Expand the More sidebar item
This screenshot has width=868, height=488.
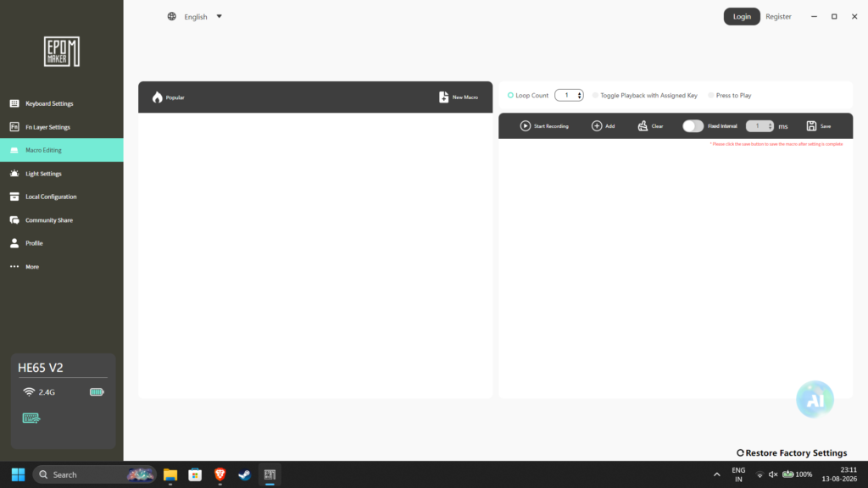61,266
